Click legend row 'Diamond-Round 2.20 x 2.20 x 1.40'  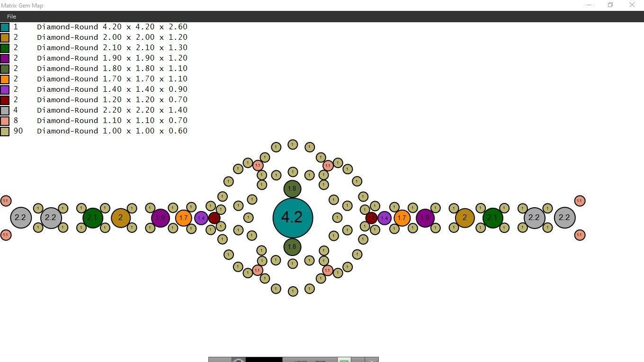tap(112, 110)
